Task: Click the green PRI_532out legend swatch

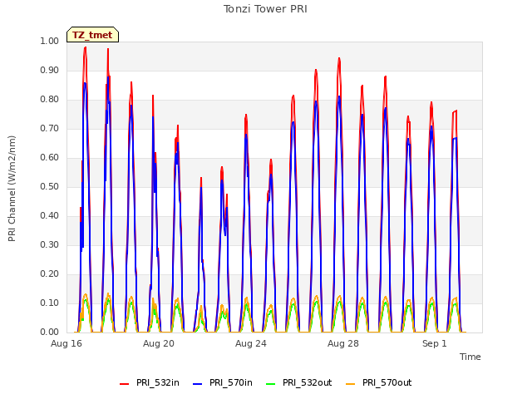Action: [x=271, y=384]
